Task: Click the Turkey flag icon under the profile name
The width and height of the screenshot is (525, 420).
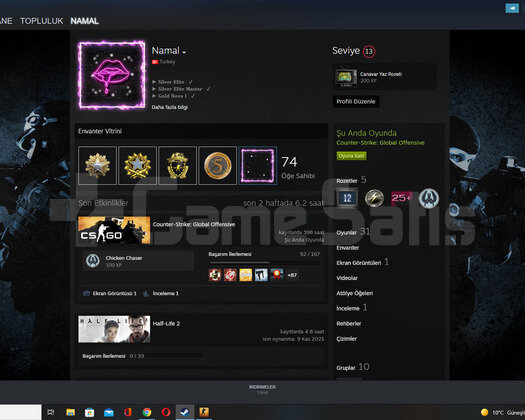Action: 155,62
